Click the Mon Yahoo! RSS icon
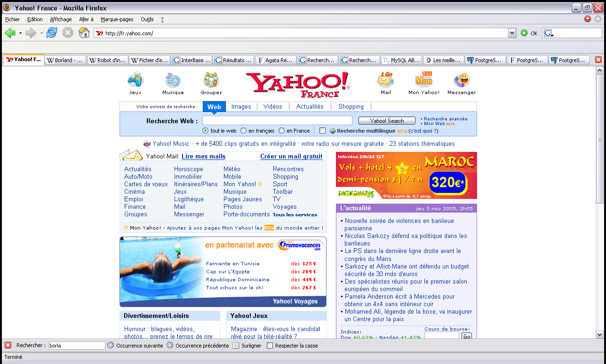The image size is (606, 364). (x=423, y=80)
